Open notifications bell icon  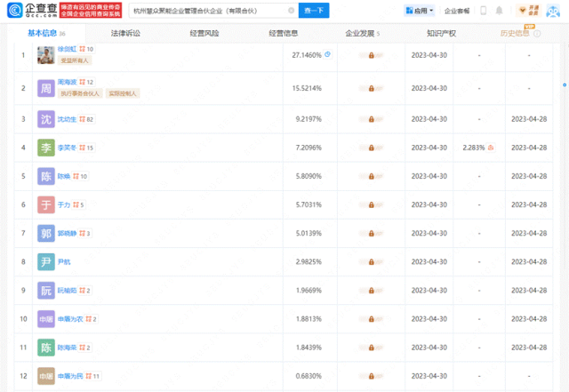point(500,11)
